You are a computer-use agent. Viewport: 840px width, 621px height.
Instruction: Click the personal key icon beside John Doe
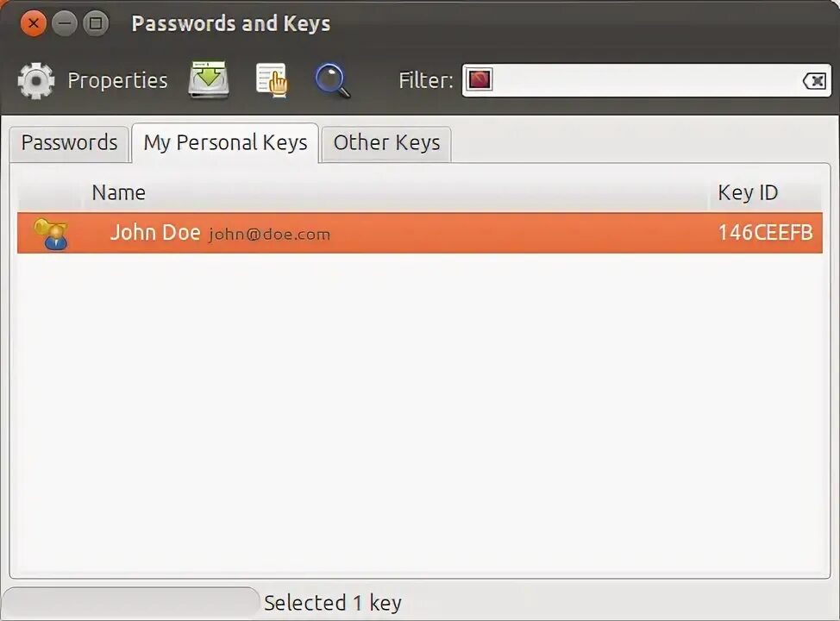click(x=51, y=234)
